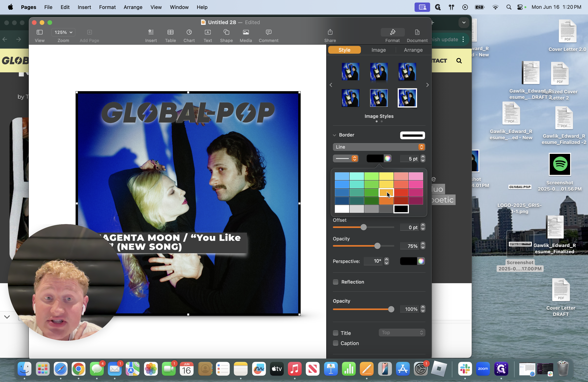
Task: Open Google Chrome in the Dock
Action: click(79, 369)
